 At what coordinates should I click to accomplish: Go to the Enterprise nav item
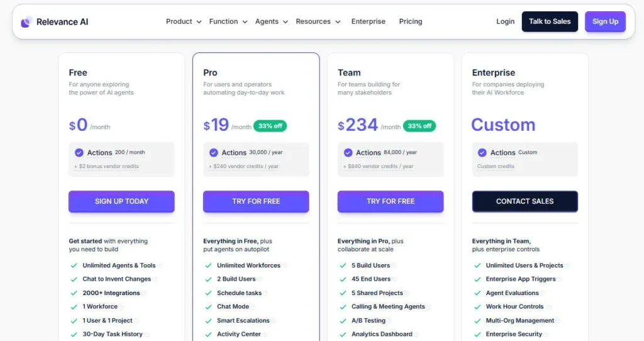(369, 21)
